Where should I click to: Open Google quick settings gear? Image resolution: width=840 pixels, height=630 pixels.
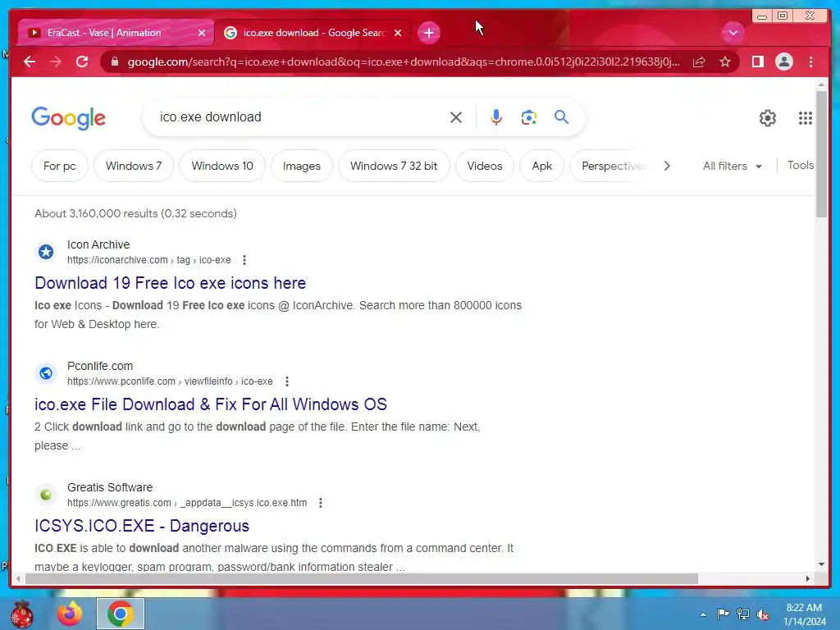coord(768,118)
